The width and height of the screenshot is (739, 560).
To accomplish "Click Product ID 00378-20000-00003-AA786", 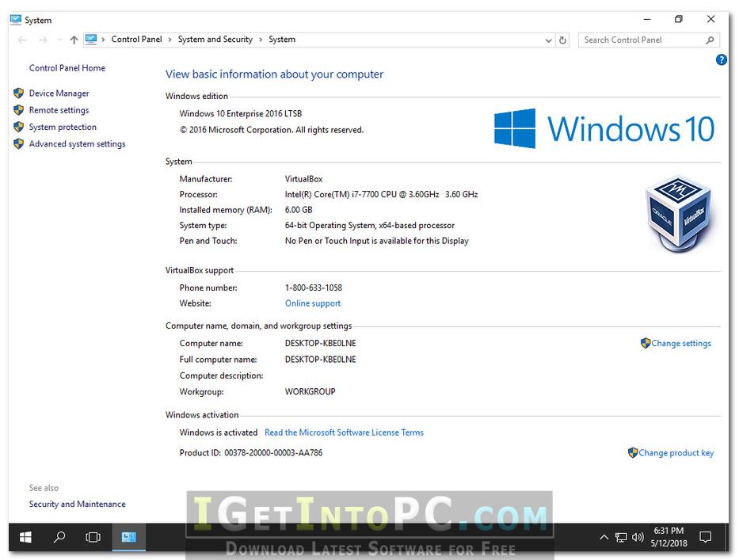I will [x=251, y=452].
